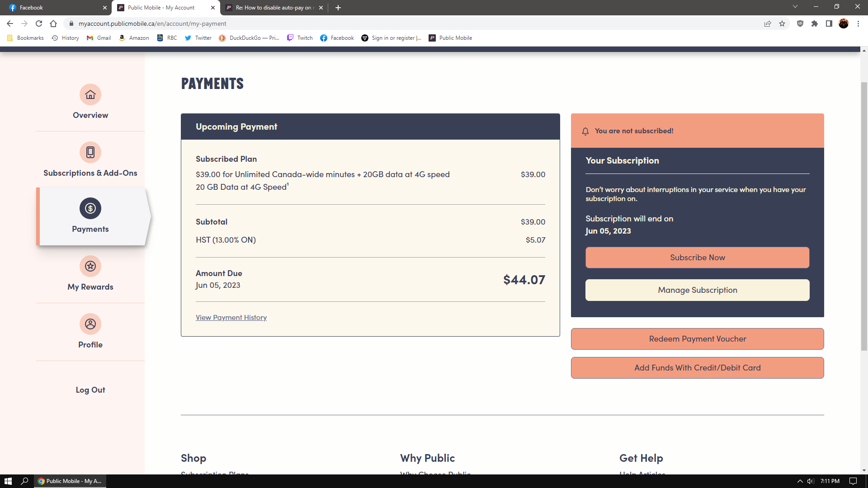The height and width of the screenshot is (488, 868).
Task: Click the Subscribe Now button
Action: [x=697, y=258]
